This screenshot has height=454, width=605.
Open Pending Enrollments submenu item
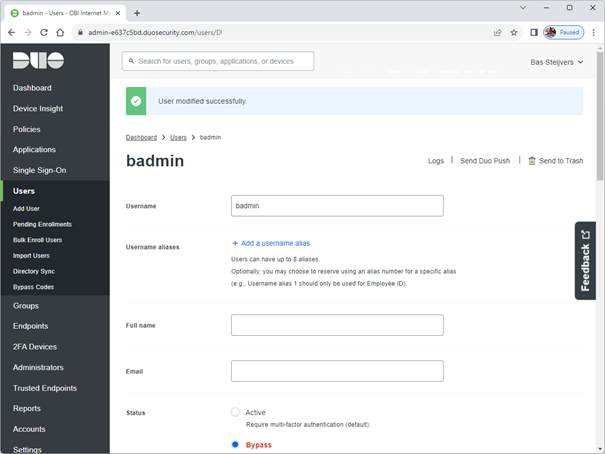[x=42, y=224]
